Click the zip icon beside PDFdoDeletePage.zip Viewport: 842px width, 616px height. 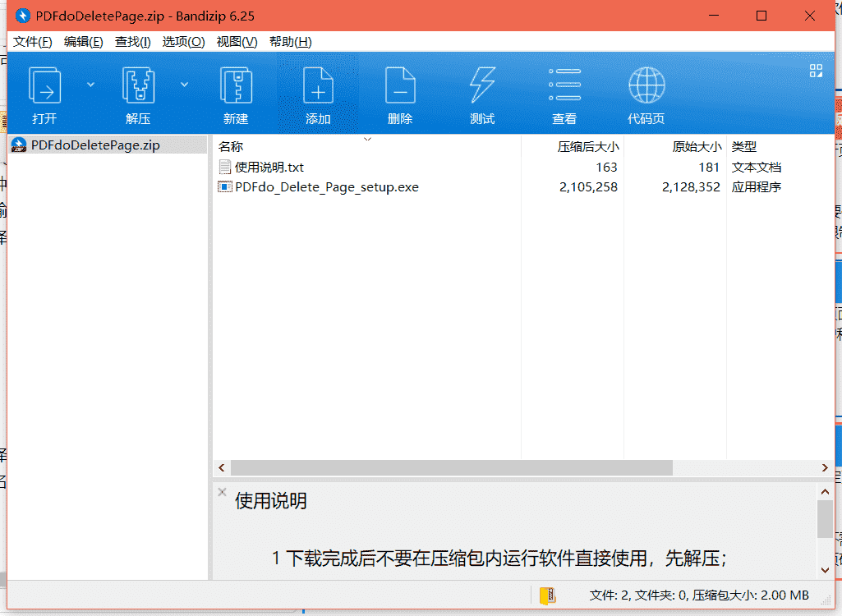coord(19,145)
